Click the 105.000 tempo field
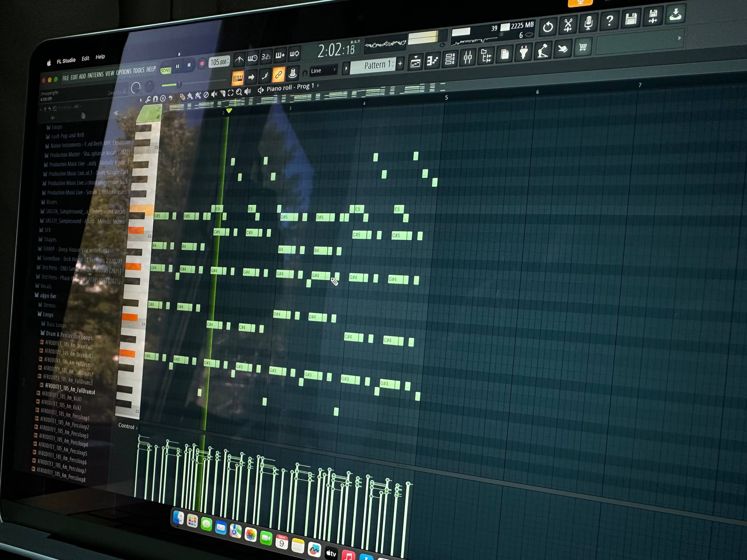The height and width of the screenshot is (560, 747). [219, 62]
